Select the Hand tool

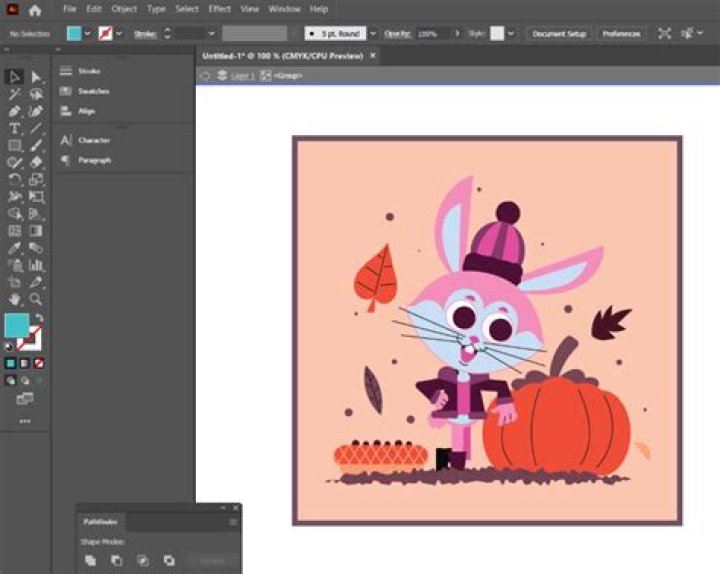pos(14,300)
